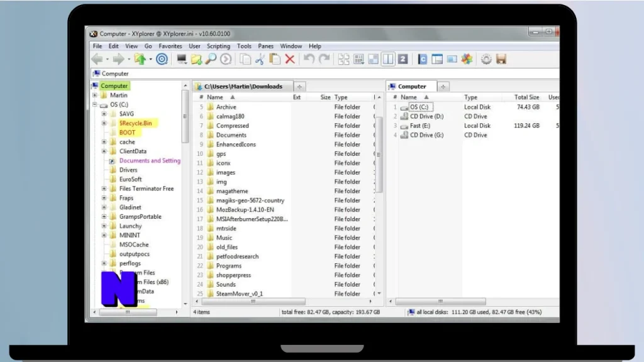Select the C:\Users\Martin\Downloads tab
This screenshot has height=362, width=644.
pyautogui.click(x=243, y=87)
